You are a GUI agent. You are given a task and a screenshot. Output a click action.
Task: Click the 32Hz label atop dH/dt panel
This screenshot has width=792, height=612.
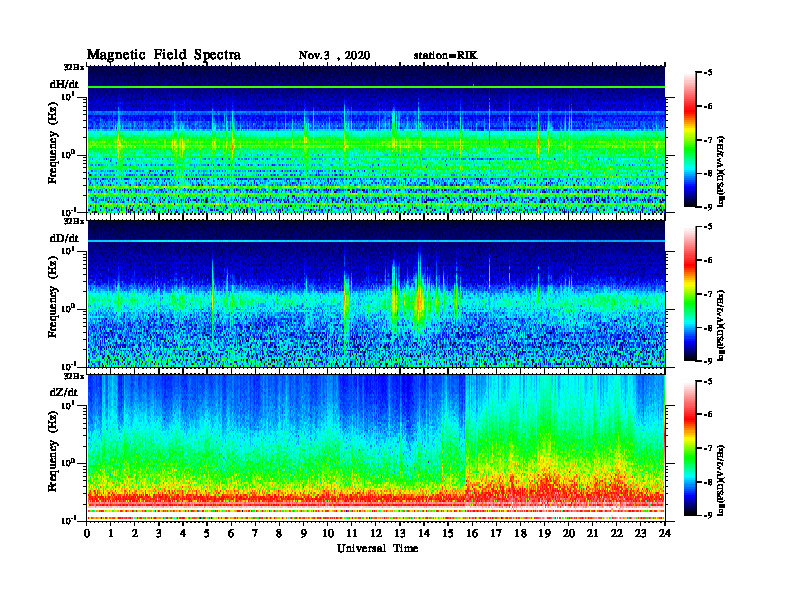73,66
